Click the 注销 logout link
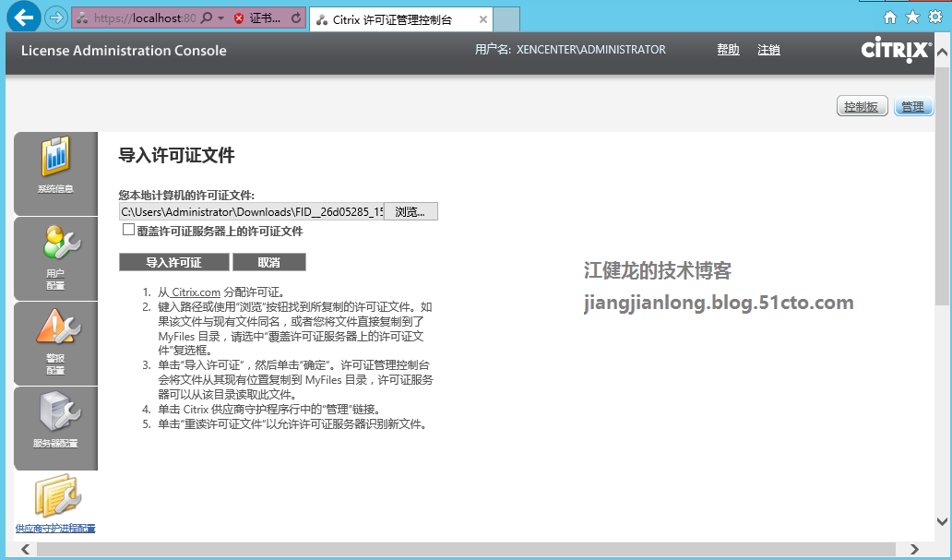 click(768, 50)
